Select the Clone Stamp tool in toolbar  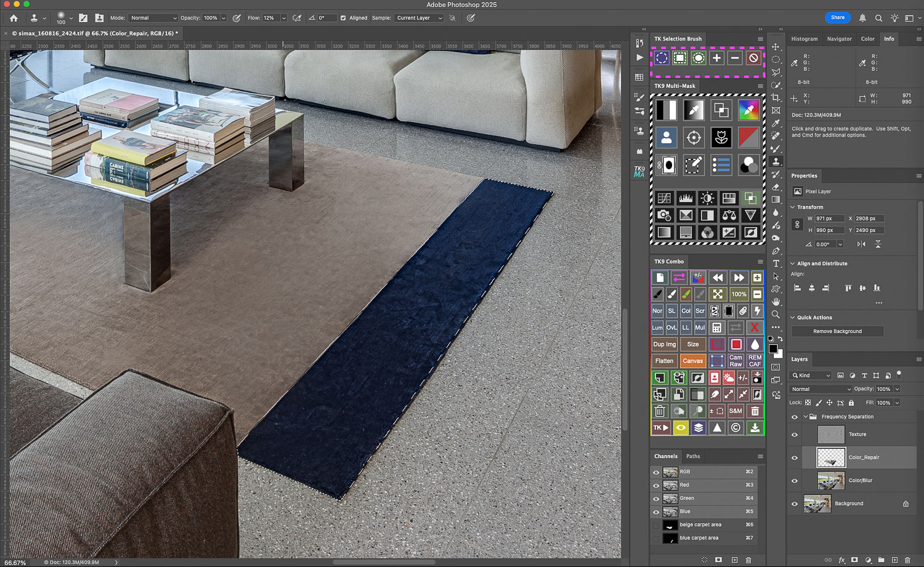[x=776, y=161]
